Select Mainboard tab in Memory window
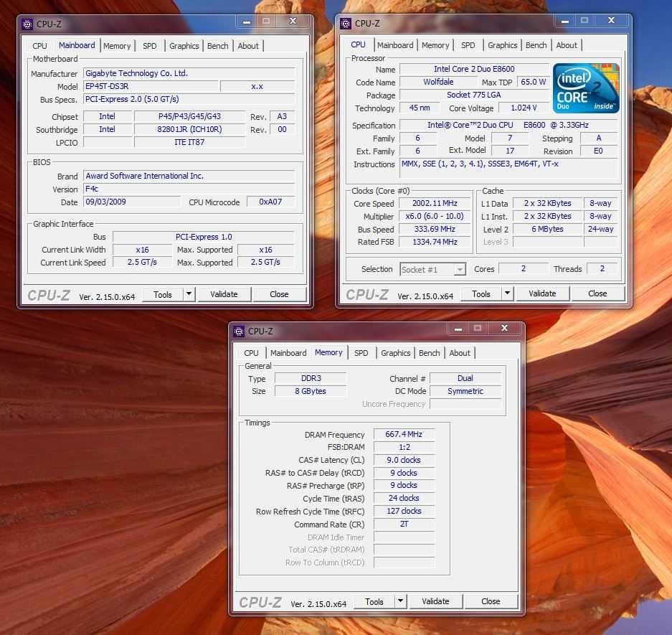The image size is (672, 635). pyautogui.click(x=288, y=353)
